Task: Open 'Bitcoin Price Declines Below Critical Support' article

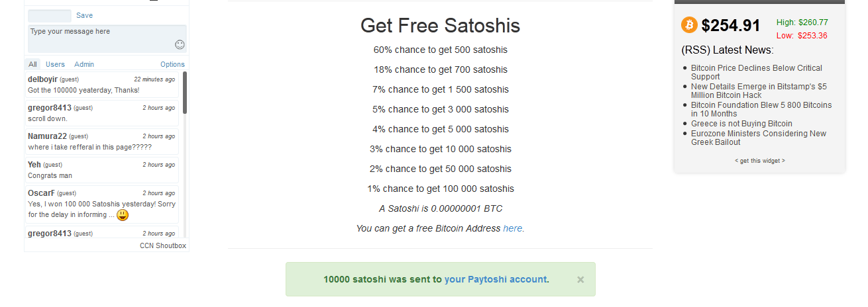Action: click(757, 72)
